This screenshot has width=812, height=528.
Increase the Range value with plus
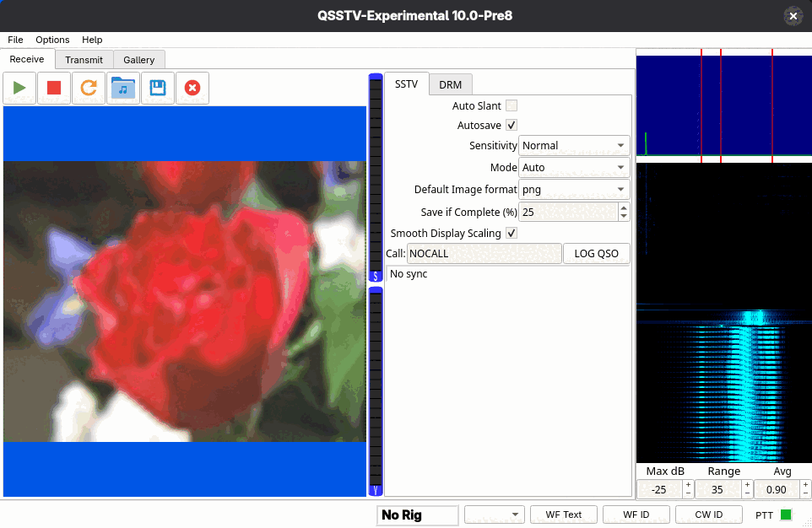click(747, 485)
